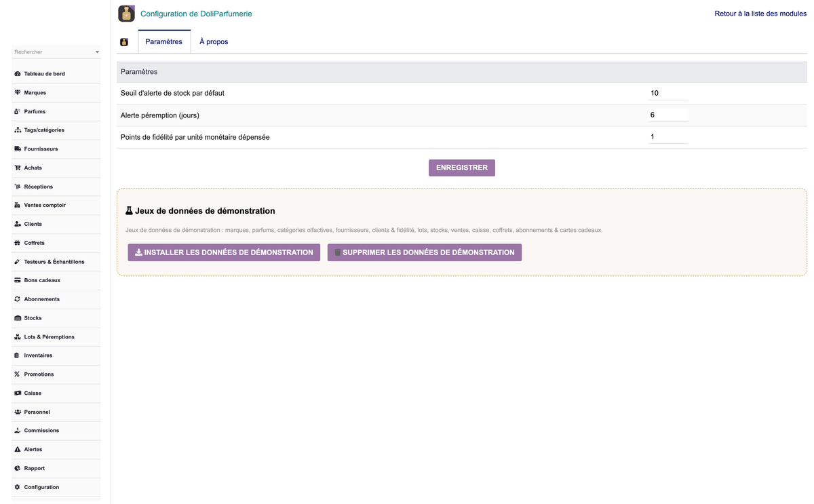Click the ENREGISTRER button
Image resolution: width=814 pixels, height=504 pixels.
point(462,168)
